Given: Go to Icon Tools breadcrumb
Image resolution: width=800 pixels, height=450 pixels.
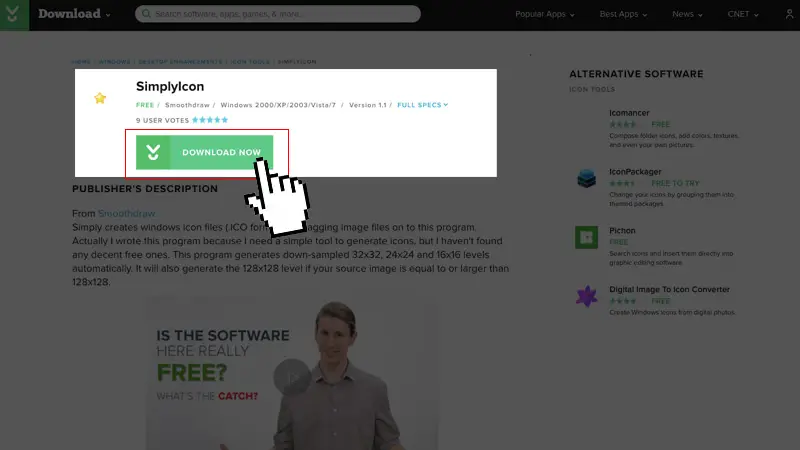Looking at the screenshot, I should click(250, 62).
